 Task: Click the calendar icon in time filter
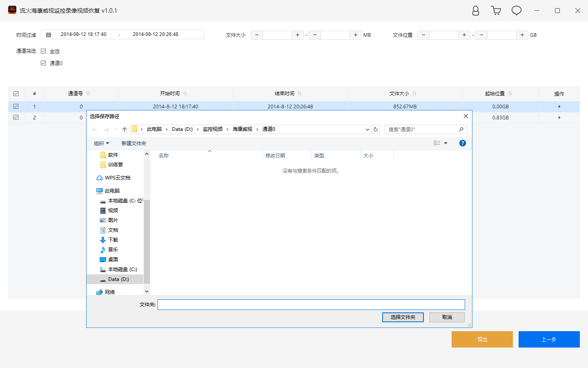tap(49, 35)
